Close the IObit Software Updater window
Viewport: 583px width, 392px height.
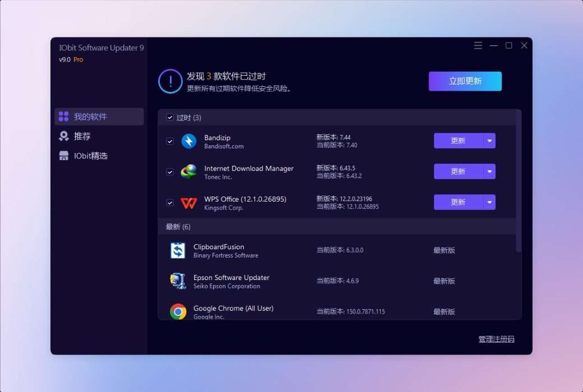(524, 45)
